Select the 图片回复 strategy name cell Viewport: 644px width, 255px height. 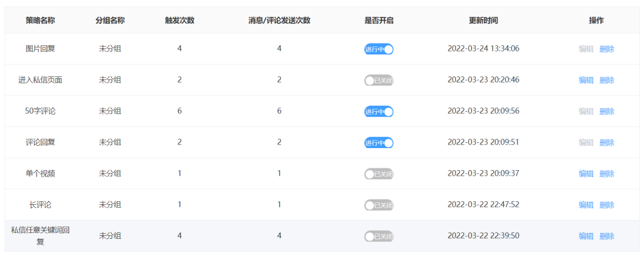pyautogui.click(x=41, y=49)
